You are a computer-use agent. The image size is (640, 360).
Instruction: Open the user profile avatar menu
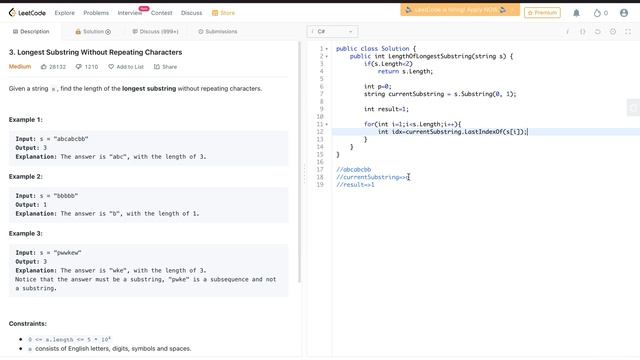click(624, 13)
